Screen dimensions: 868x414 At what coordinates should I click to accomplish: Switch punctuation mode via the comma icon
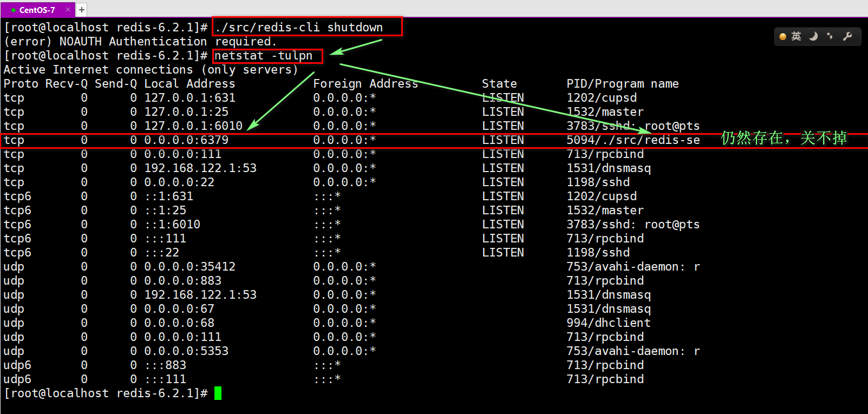pos(830,36)
